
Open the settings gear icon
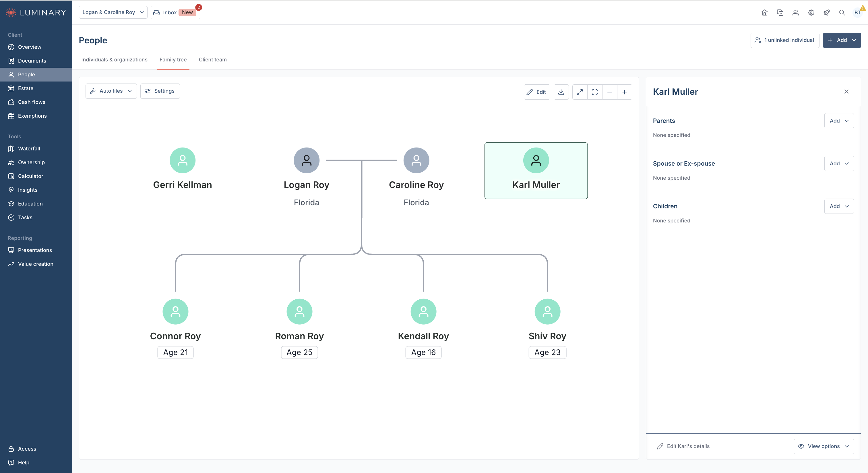click(x=811, y=12)
